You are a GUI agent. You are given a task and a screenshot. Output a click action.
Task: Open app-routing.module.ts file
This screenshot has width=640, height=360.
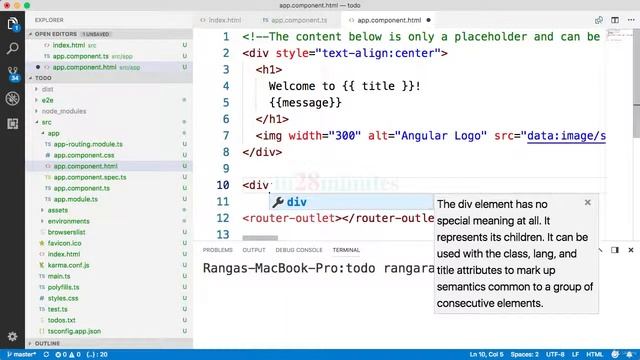click(88, 144)
